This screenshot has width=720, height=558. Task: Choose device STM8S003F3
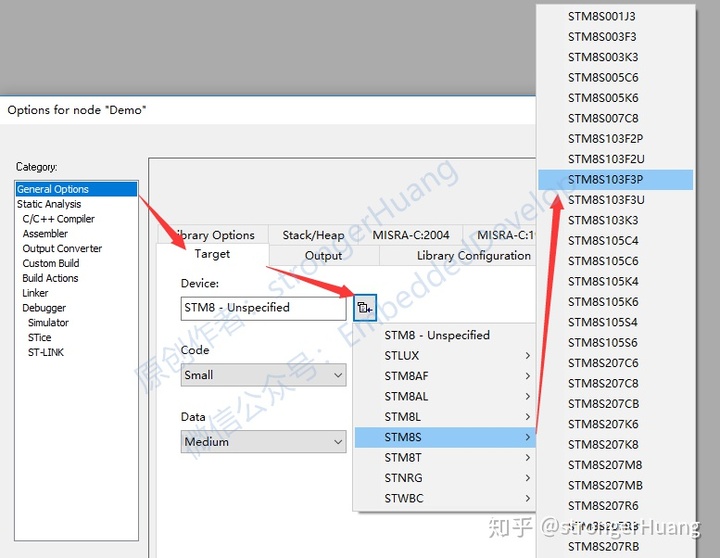coord(615,37)
